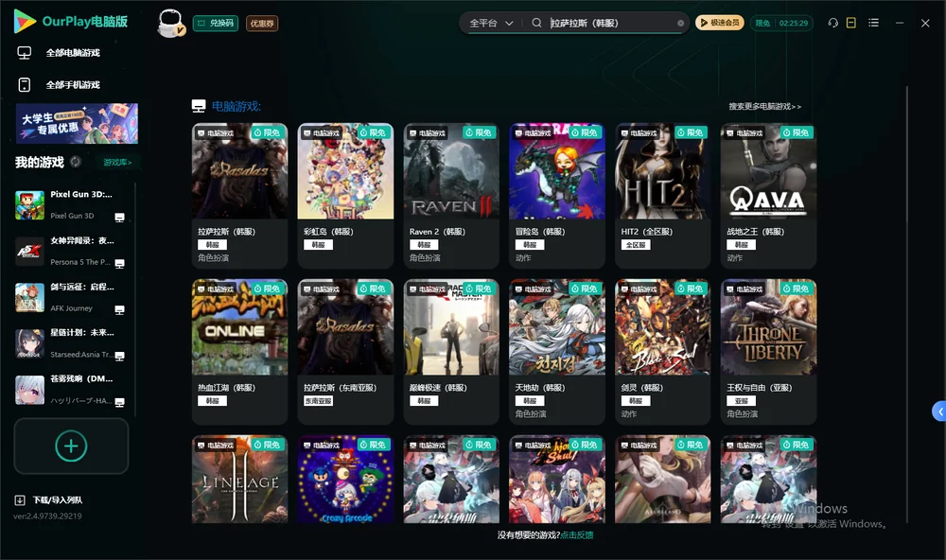Open the 热血江湖 (韩服) game card
Viewport: 946px width, 560px height.
click(239, 352)
